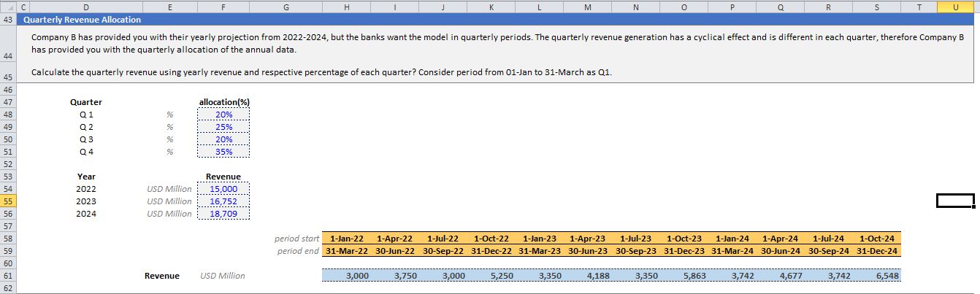Click the Quarterly Revenue Allocation heading
Image resolution: width=980 pixels, height=294 pixels.
click(x=83, y=20)
